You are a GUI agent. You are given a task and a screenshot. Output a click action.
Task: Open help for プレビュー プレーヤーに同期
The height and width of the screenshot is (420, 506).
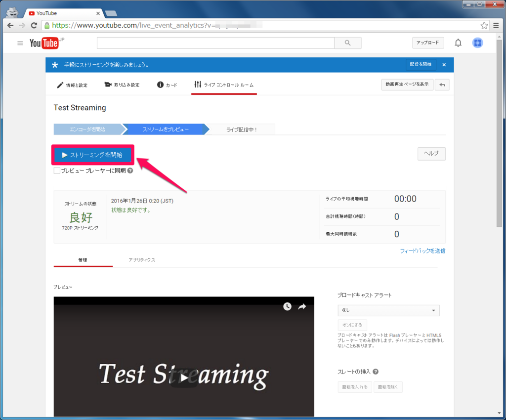(130, 170)
